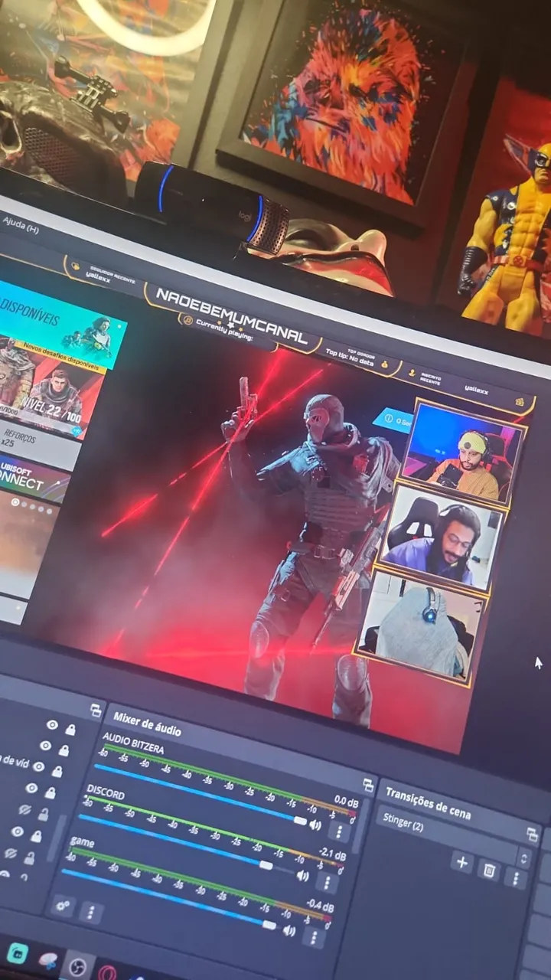Pop out the Transições de cena dock
The image size is (551, 980).
(x=533, y=835)
